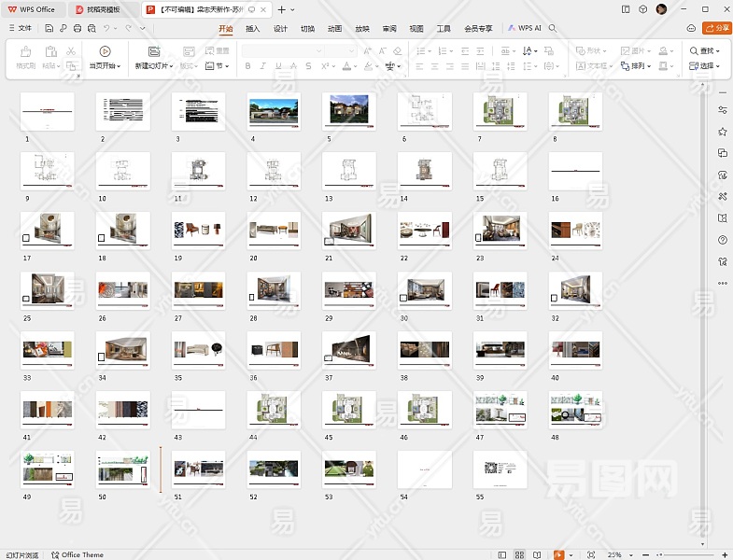Play slideshow from status bar
733x560 pixels.
[558, 554]
